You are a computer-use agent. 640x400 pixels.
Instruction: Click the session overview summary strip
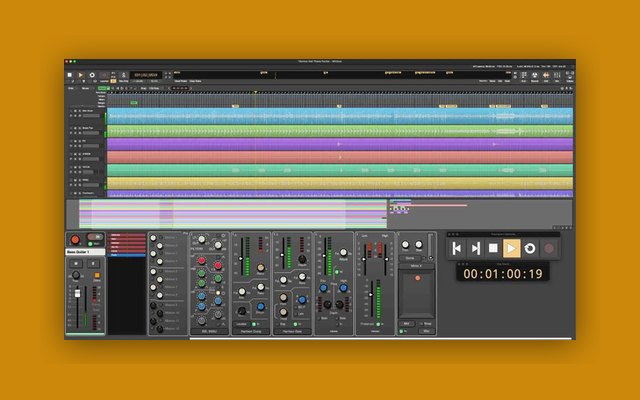pyautogui.click(x=319, y=214)
